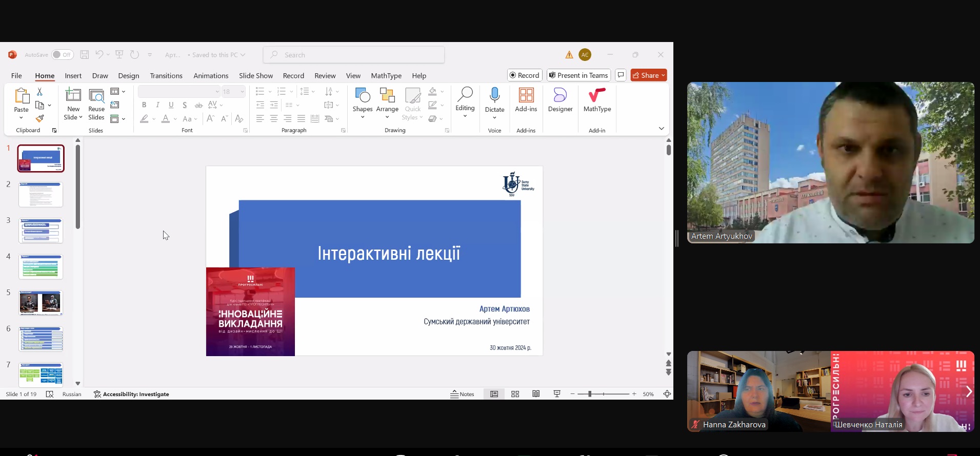
Task: Start Slide Show from status bar
Action: coord(557,394)
